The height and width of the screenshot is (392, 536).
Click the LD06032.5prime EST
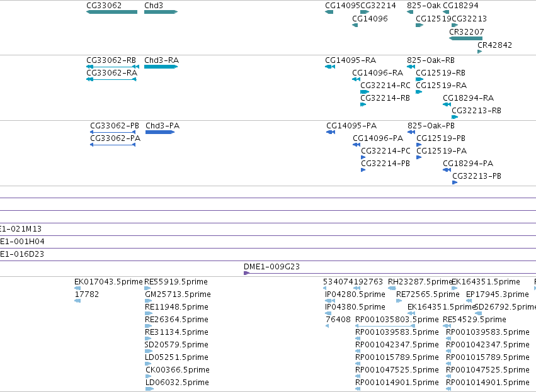pyautogui.click(x=149, y=389)
